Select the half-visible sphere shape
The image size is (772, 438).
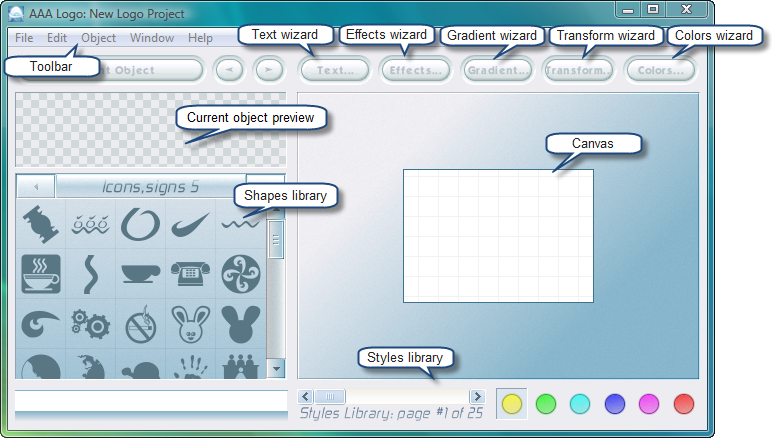(41, 367)
